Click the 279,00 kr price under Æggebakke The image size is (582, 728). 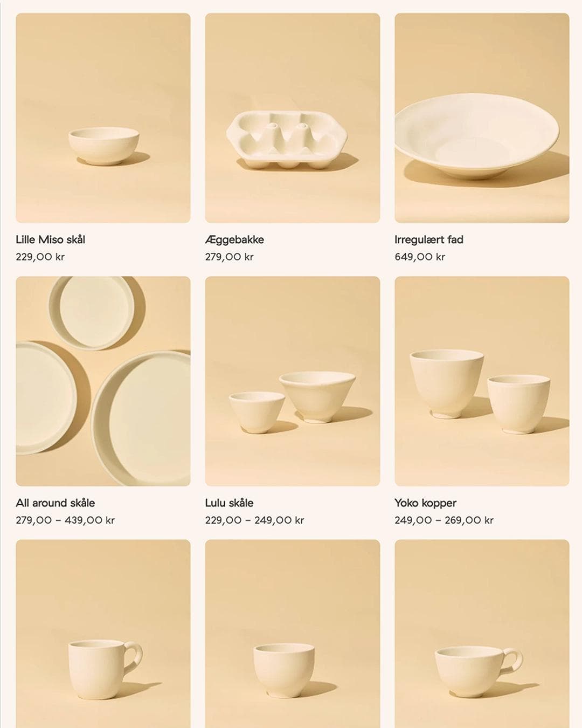(x=229, y=257)
